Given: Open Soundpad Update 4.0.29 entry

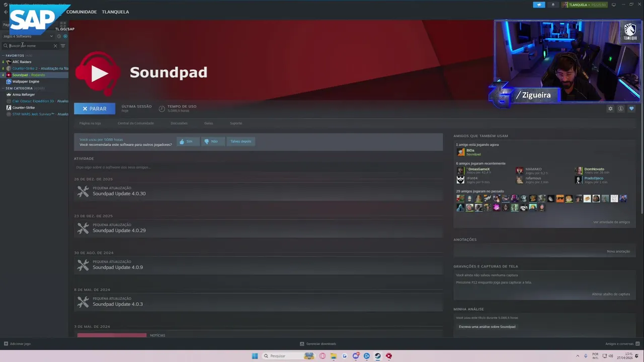Looking at the screenshot, I should [x=258, y=228].
